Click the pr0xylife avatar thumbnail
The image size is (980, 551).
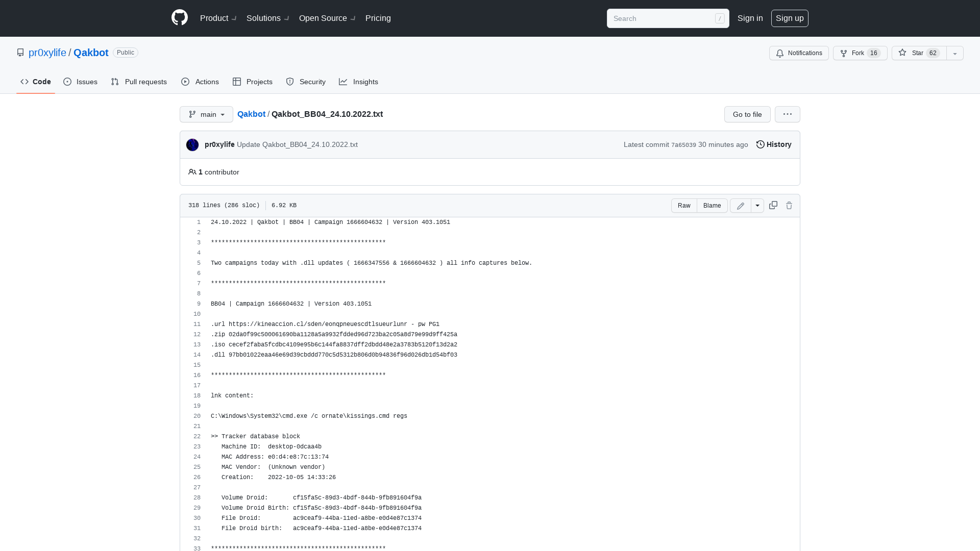pyautogui.click(x=192, y=144)
